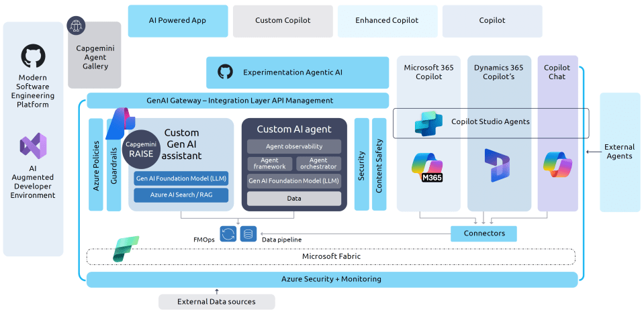The image size is (644, 314).
Task: Click the green Microsoft Fabric logo
Action: coord(126,248)
